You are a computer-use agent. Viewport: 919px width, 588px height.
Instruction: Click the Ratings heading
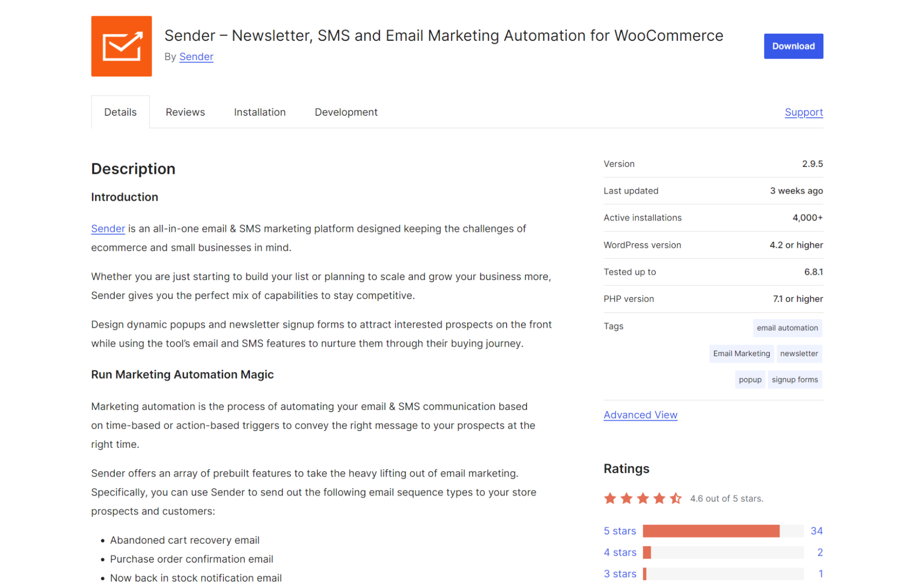click(x=626, y=469)
